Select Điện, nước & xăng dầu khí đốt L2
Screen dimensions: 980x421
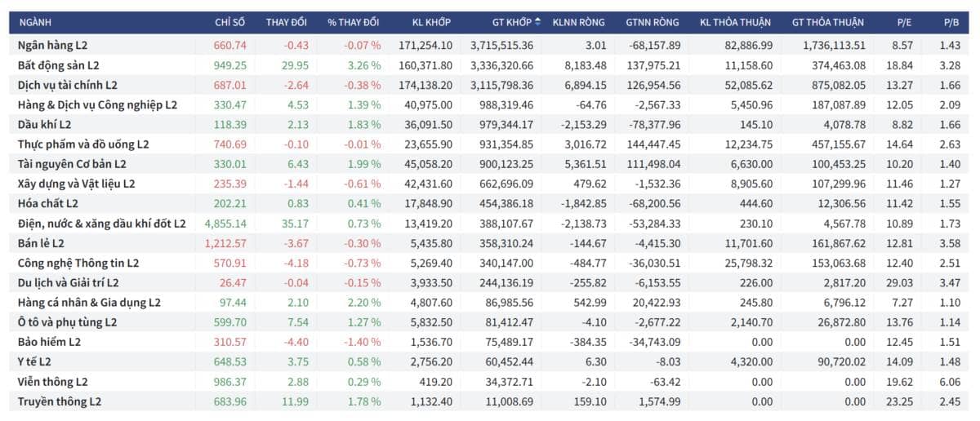tap(102, 223)
